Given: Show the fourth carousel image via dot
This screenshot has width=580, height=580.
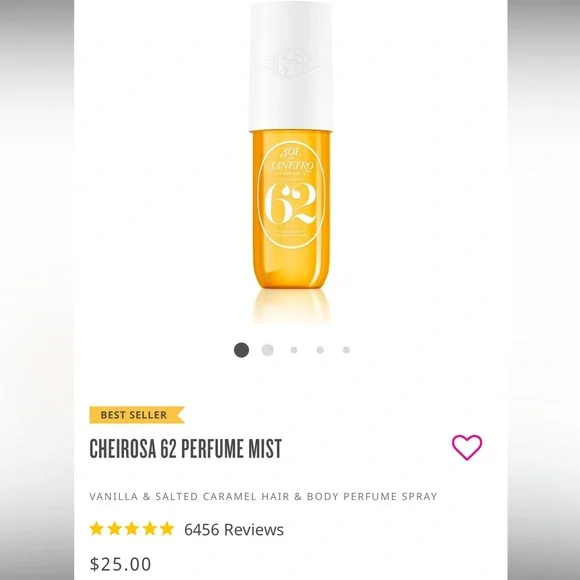Looking at the screenshot, I should tap(320, 350).
